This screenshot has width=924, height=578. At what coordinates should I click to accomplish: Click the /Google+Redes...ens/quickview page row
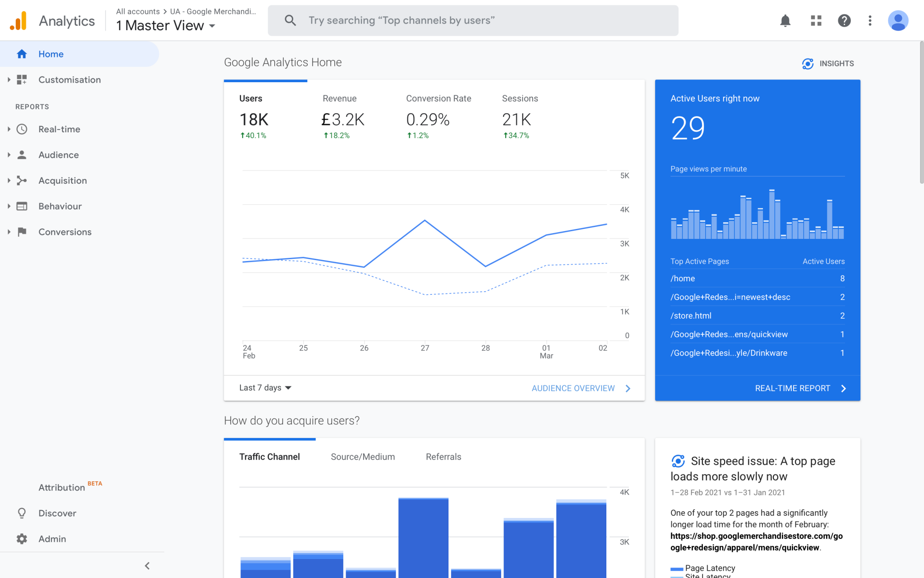757,335
